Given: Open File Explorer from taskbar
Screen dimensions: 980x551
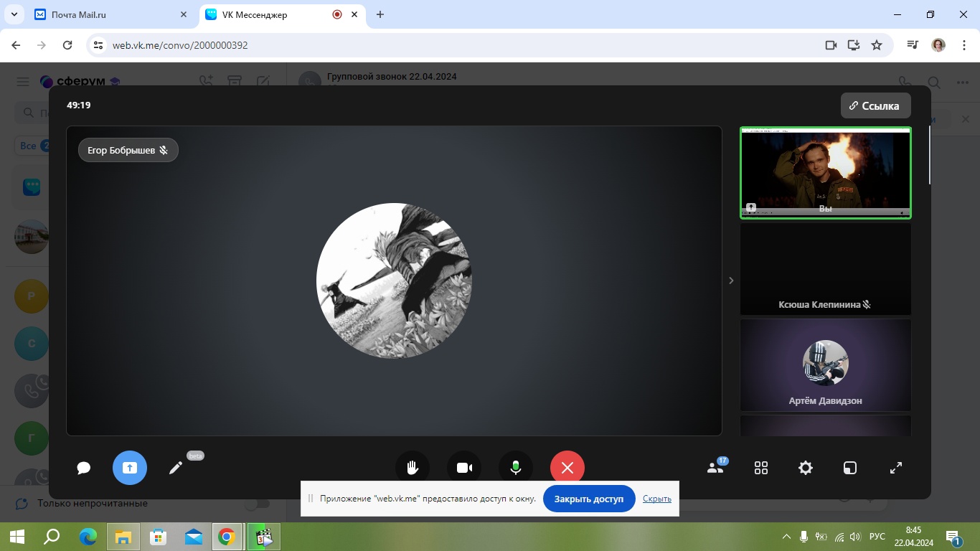Looking at the screenshot, I should pos(123,537).
